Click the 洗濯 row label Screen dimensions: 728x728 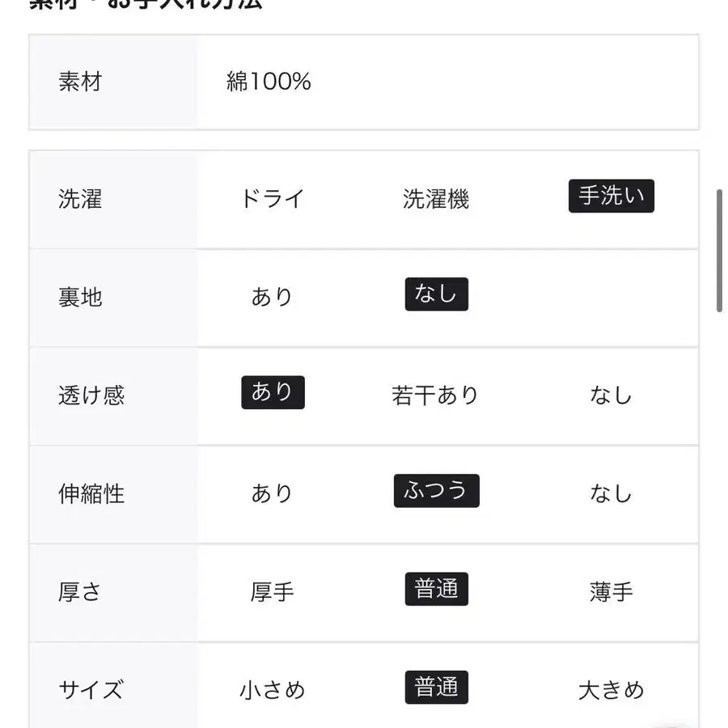click(x=80, y=199)
